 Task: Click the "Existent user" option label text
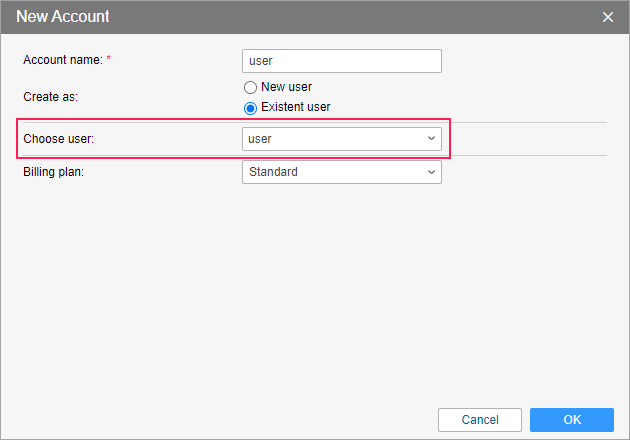pyautogui.click(x=295, y=107)
